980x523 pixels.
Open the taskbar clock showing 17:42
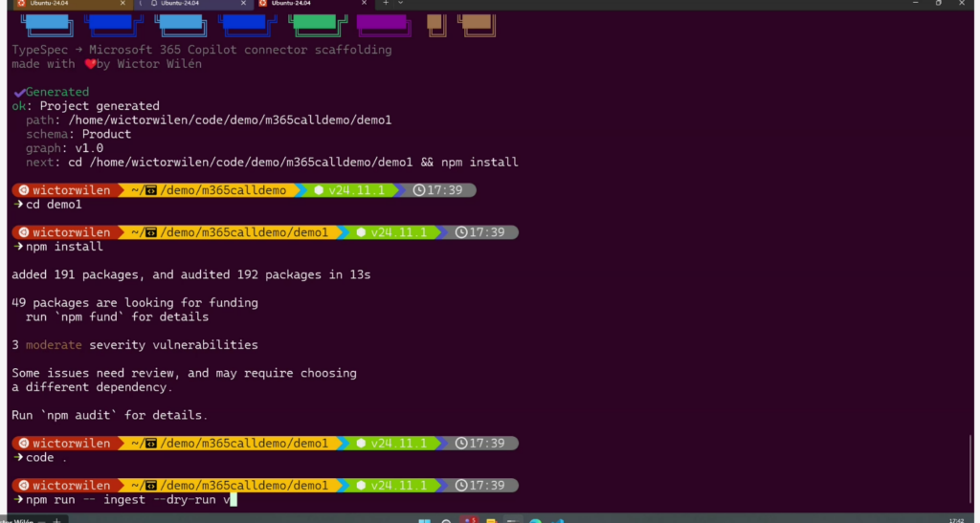[x=955, y=520]
